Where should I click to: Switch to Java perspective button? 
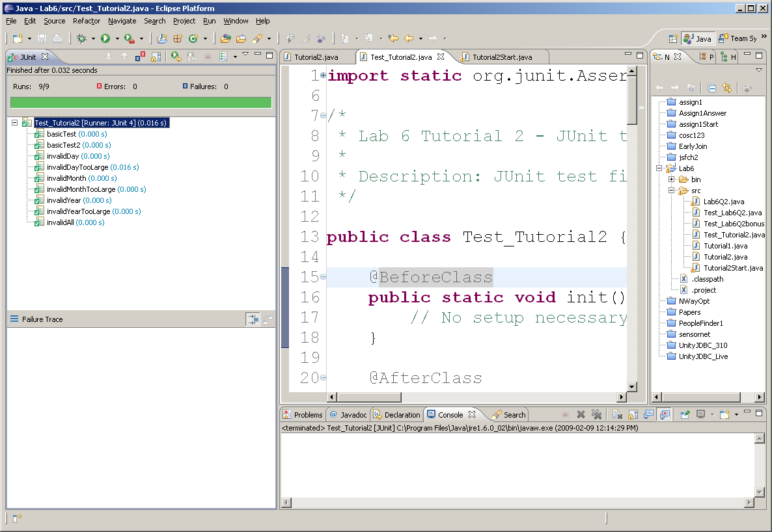[698, 38]
